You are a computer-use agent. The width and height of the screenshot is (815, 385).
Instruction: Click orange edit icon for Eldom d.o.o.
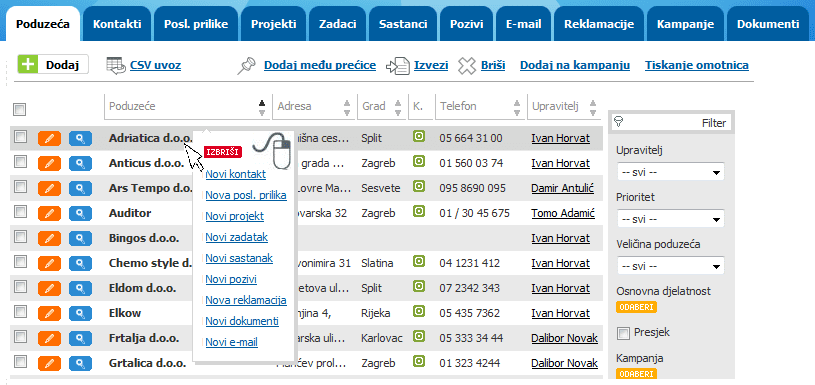[x=49, y=288]
